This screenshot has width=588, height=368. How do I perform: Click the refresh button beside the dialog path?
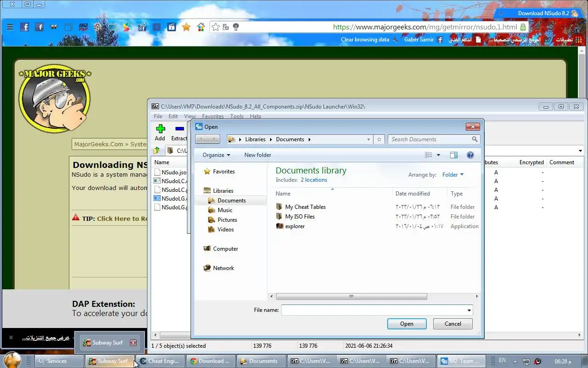379,139
